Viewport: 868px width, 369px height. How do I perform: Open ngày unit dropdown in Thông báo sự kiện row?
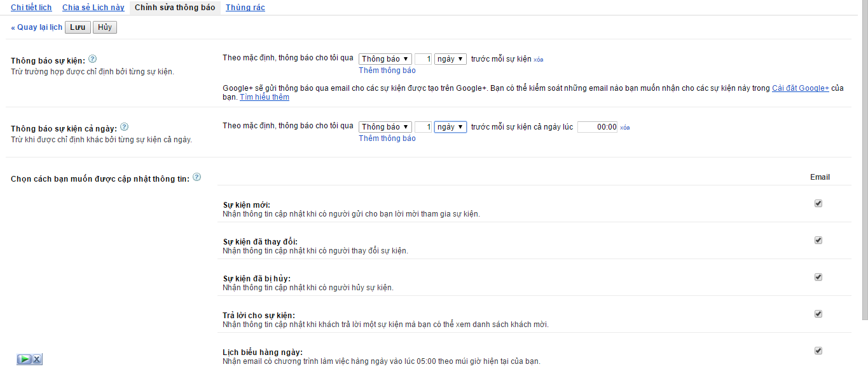pyautogui.click(x=450, y=59)
